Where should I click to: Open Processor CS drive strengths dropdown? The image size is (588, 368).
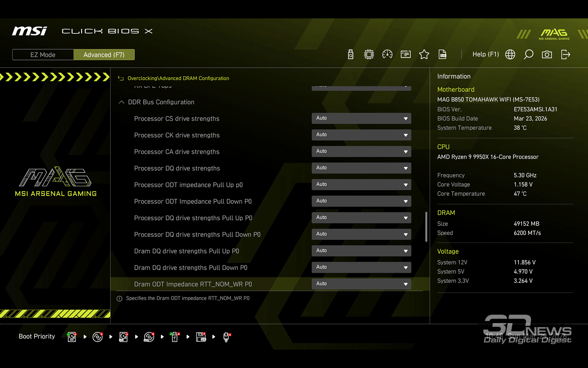tap(361, 118)
